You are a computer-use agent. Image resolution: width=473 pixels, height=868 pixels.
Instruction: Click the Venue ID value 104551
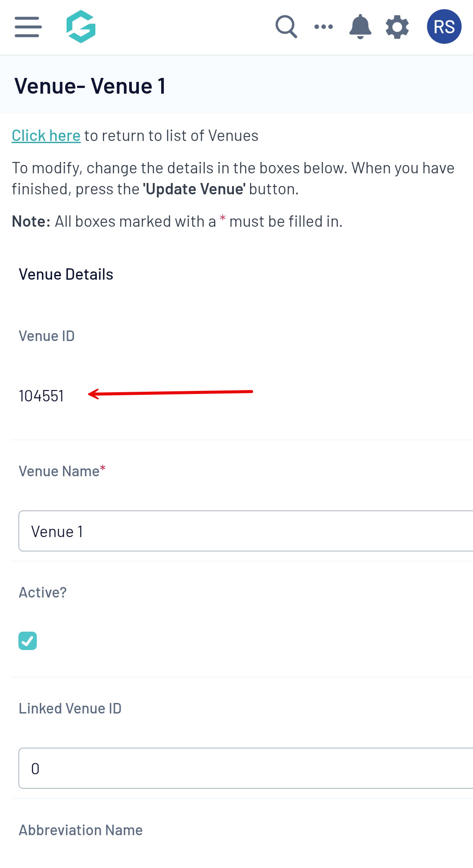click(x=41, y=396)
